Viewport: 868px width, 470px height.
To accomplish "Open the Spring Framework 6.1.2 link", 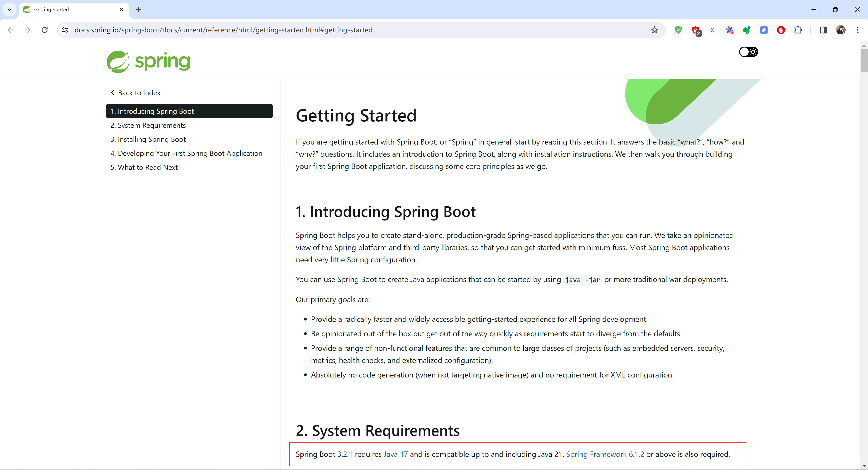I will pyautogui.click(x=605, y=454).
